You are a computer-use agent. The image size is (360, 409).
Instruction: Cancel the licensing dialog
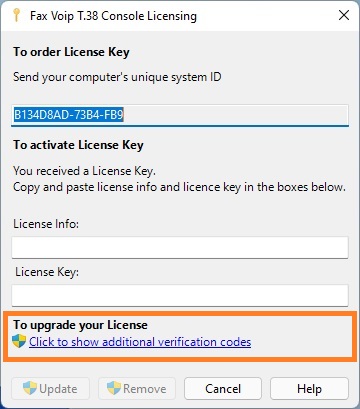click(x=223, y=388)
